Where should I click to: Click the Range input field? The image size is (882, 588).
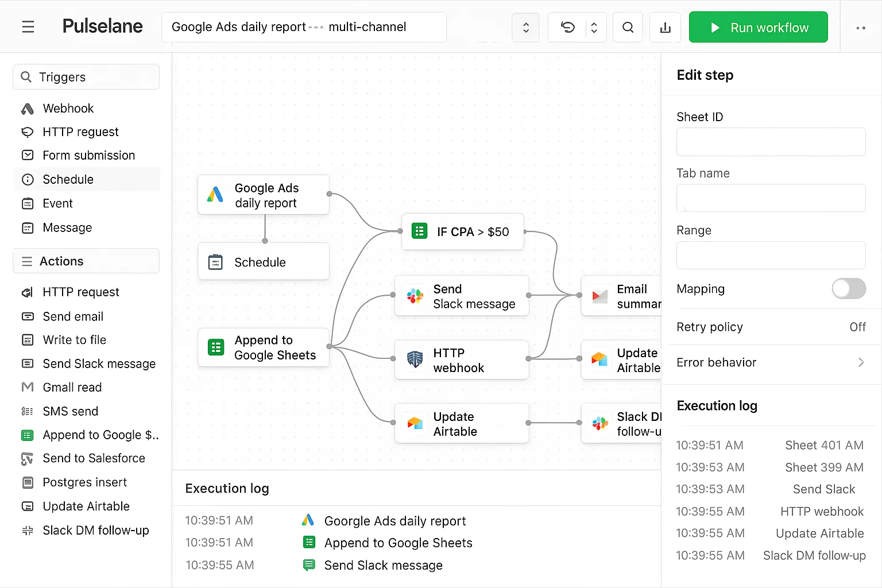tap(771, 255)
